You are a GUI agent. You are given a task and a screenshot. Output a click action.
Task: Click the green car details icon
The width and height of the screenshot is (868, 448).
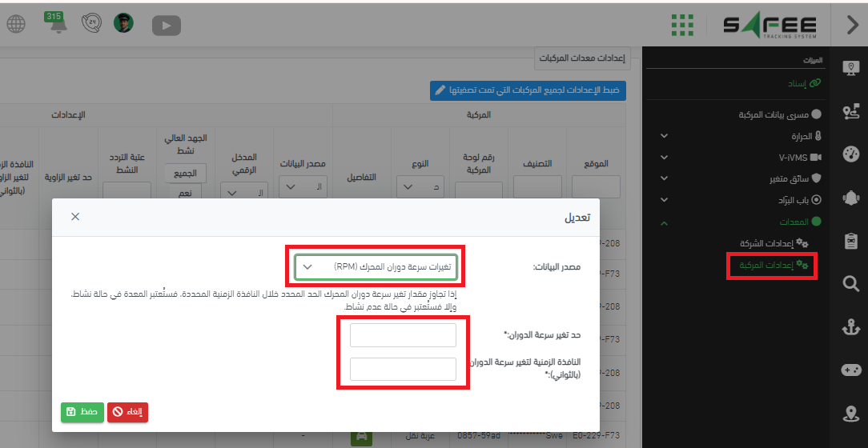[361, 436]
